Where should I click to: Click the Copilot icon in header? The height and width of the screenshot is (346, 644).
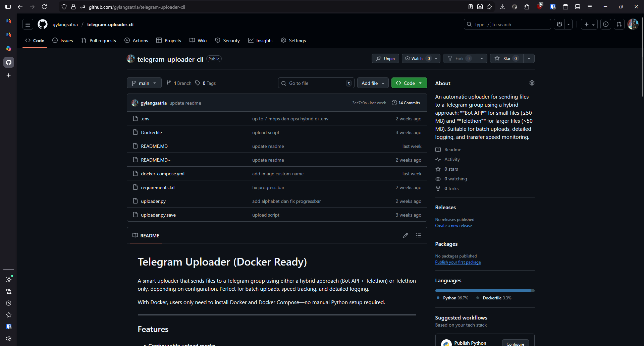point(559,24)
